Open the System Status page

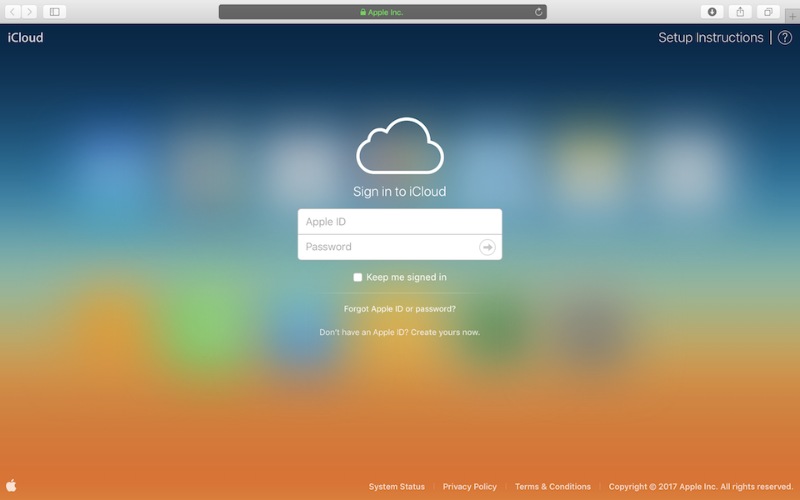(396, 486)
